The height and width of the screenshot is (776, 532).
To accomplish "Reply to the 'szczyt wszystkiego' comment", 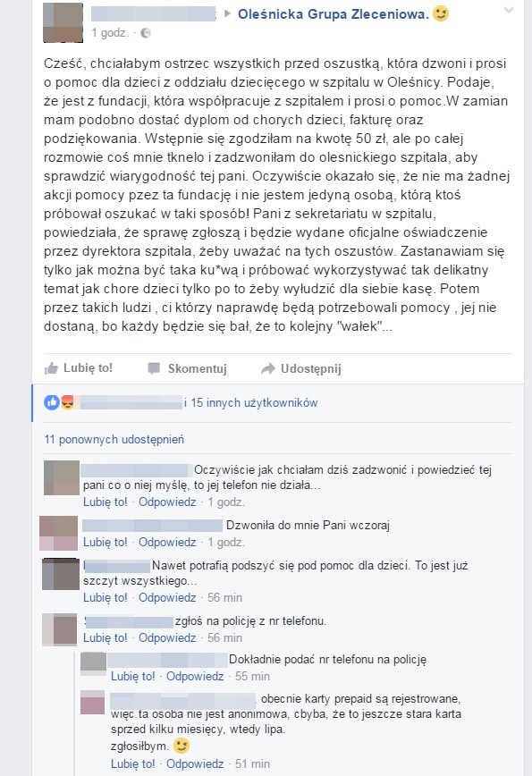I will 167,598.
